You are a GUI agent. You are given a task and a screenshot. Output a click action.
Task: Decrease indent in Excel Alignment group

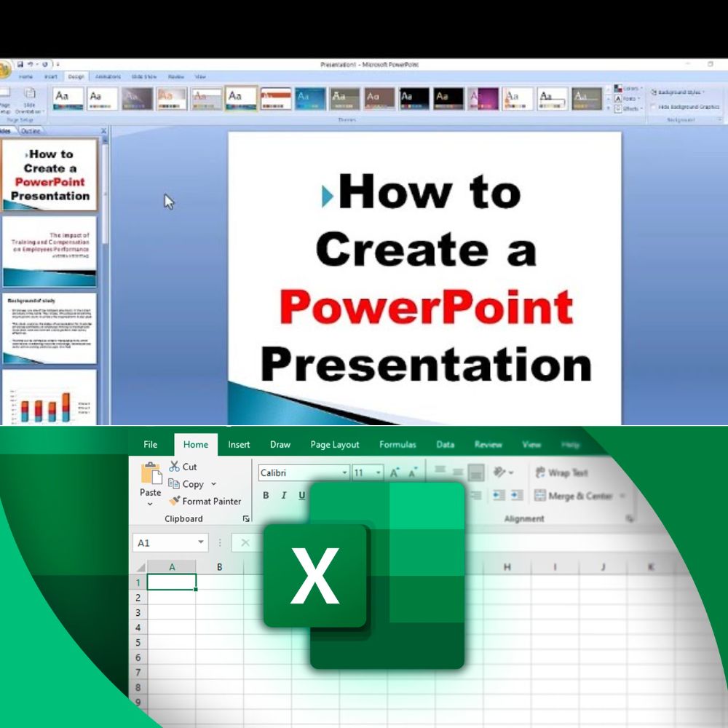pyautogui.click(x=499, y=495)
